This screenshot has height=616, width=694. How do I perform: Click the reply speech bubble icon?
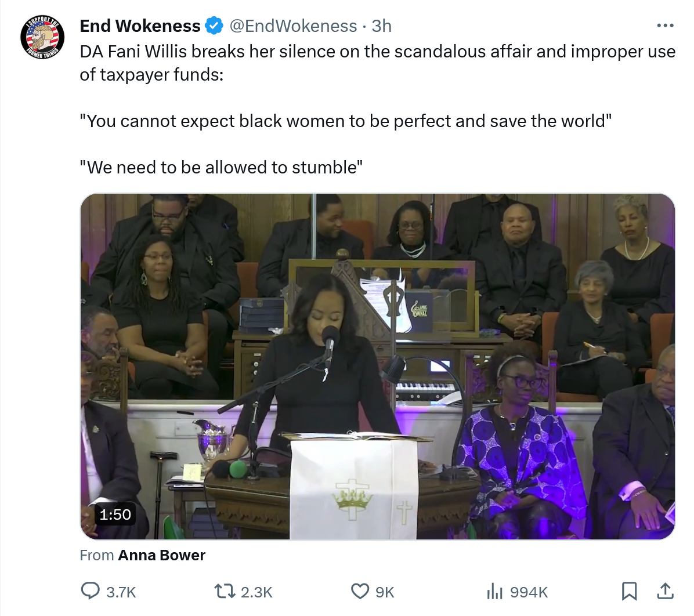pyautogui.click(x=91, y=591)
